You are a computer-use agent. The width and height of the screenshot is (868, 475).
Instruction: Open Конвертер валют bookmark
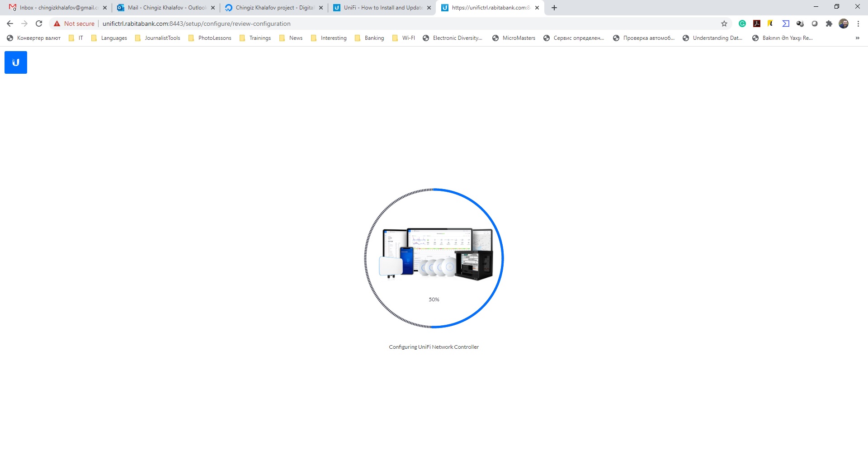pyautogui.click(x=34, y=38)
